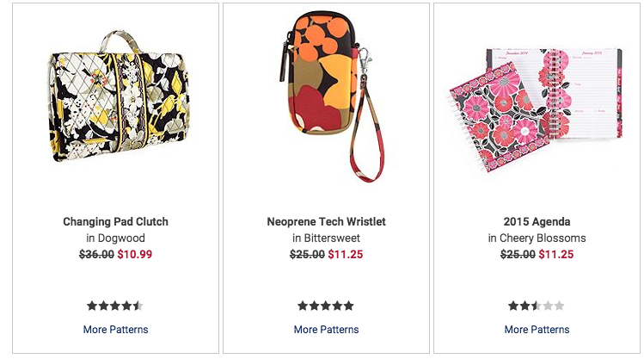
Task: Open the 2015 Agenda product image
Action: coord(536,110)
